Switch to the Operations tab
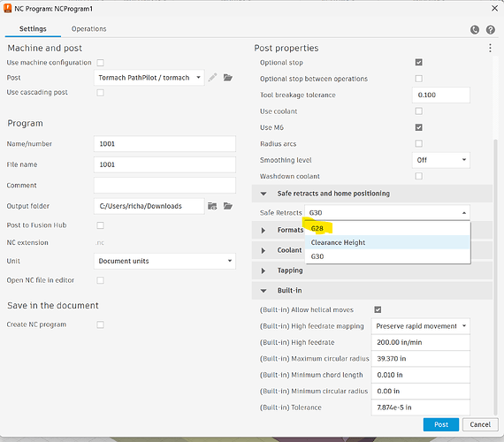Image resolution: width=504 pixels, height=442 pixels. pyautogui.click(x=88, y=29)
